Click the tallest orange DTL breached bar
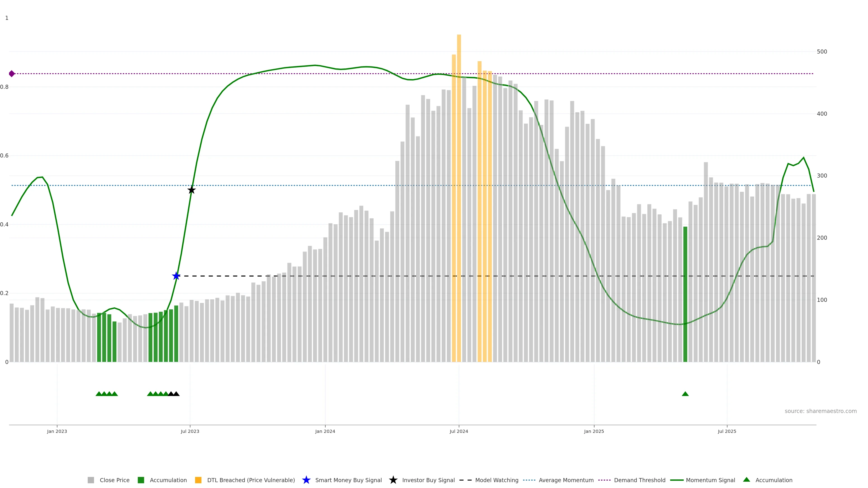Screen dimensions: 868x488 pos(459,202)
